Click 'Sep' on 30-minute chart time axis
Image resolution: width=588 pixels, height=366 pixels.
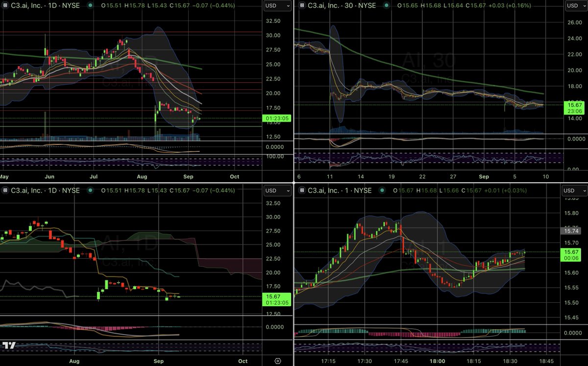484,176
